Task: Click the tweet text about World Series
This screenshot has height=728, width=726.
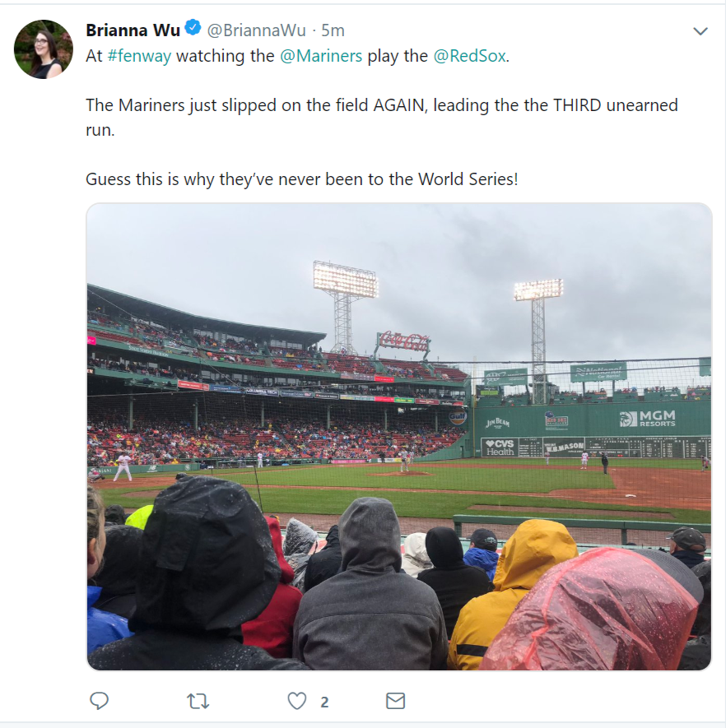Action: pos(302,179)
